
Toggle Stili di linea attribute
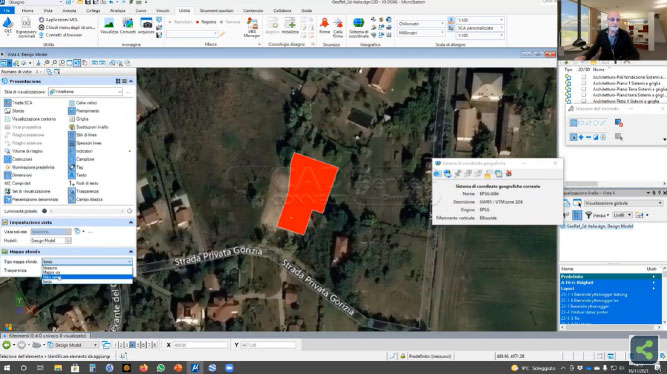point(83,135)
